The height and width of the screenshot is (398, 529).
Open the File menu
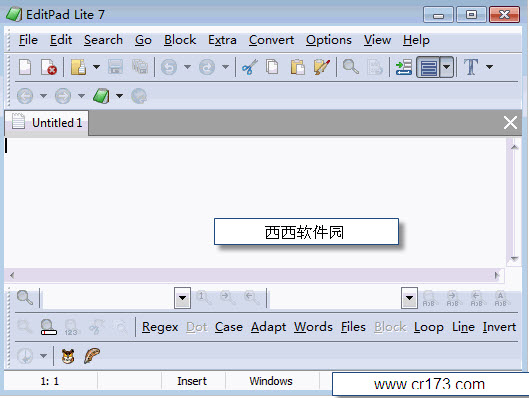click(x=28, y=40)
